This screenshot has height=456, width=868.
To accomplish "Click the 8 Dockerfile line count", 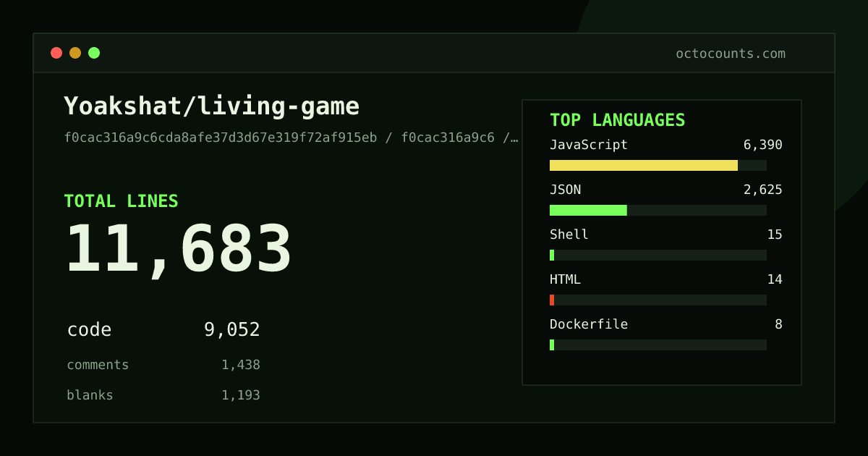I will (x=778, y=324).
